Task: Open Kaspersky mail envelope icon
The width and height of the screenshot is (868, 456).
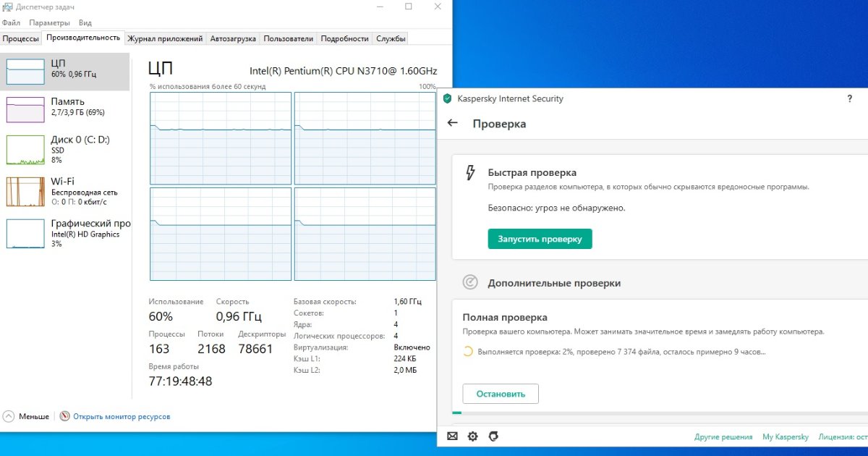Action: point(453,436)
